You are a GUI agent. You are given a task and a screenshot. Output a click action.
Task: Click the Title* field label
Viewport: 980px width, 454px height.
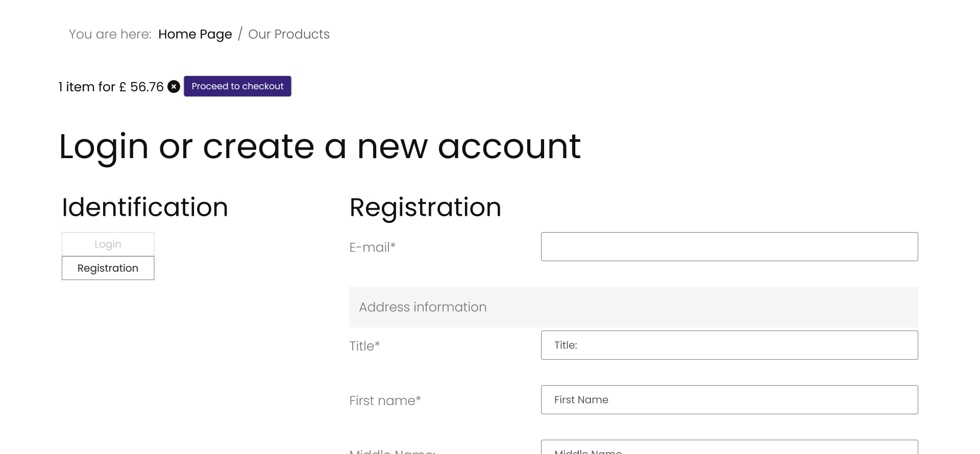click(x=364, y=346)
